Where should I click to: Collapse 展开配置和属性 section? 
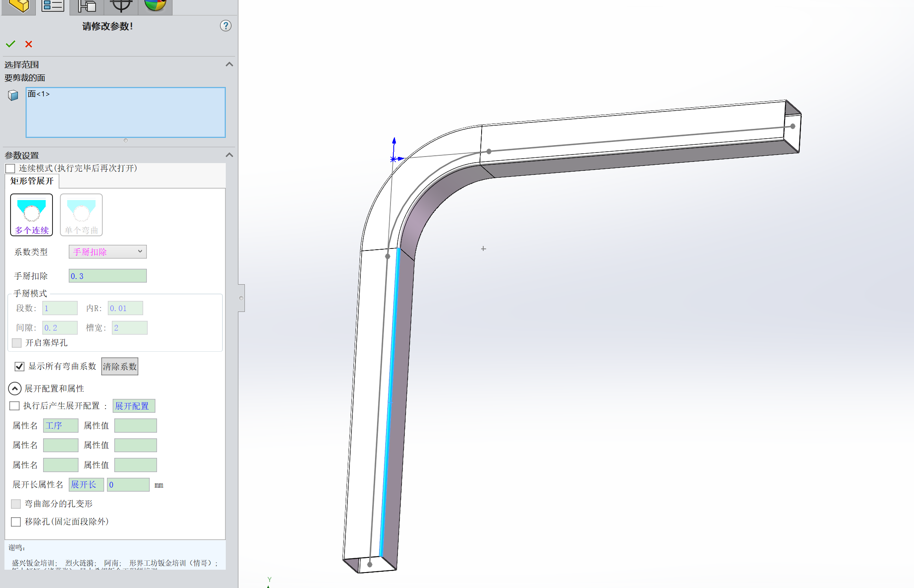tap(15, 389)
